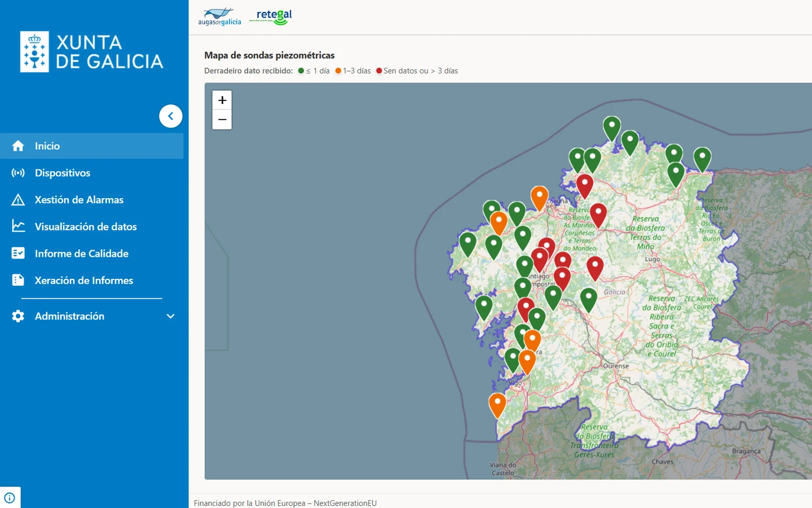The width and height of the screenshot is (812, 508).
Task: Click 'Mapa de sondas piezométricas' heading
Action: [x=270, y=55]
